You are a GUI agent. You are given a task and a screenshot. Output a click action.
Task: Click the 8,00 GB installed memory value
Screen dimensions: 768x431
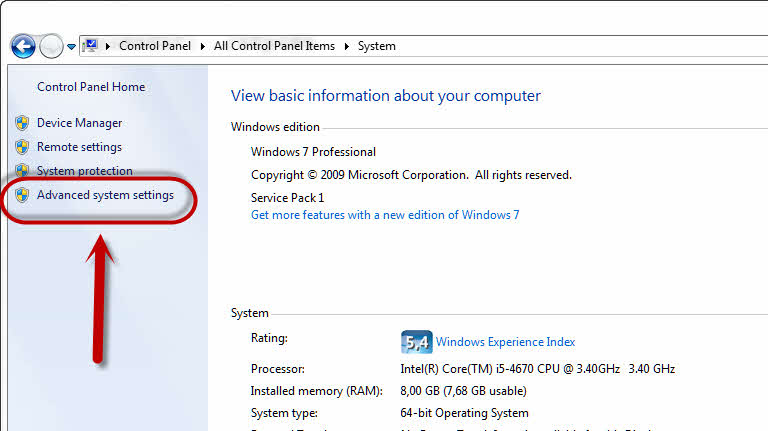coord(463,391)
